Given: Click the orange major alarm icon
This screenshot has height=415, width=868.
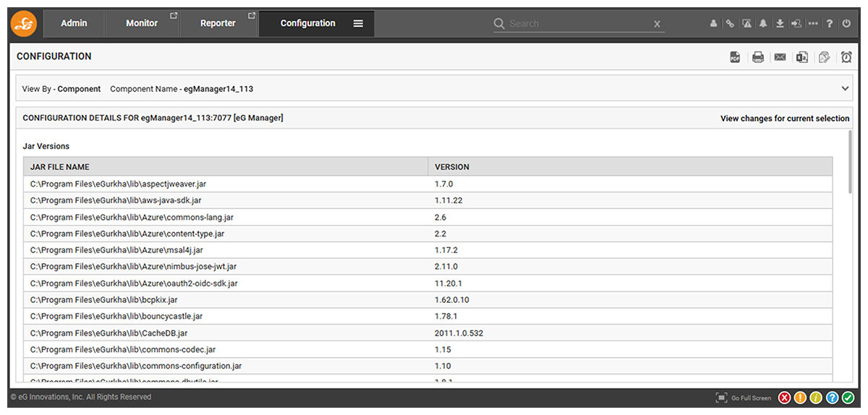Looking at the screenshot, I should click(800, 398).
